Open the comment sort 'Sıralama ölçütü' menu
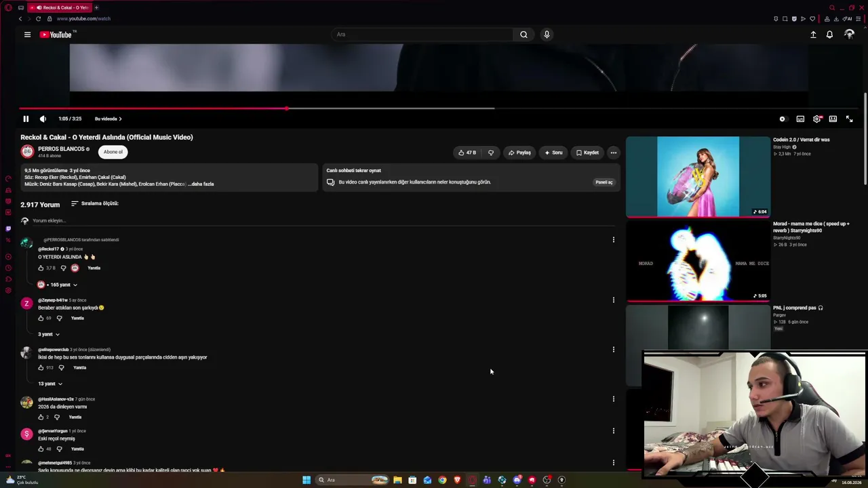The image size is (868, 488). 95,203
